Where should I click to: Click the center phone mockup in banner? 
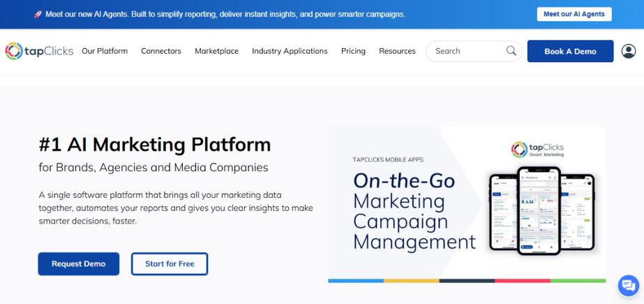539,210
